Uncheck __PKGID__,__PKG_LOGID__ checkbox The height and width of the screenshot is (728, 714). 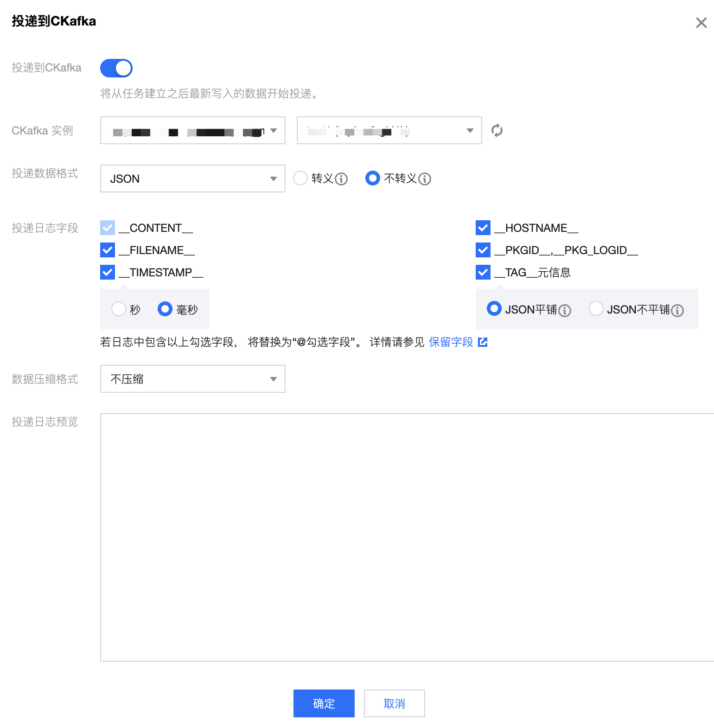[x=483, y=250]
